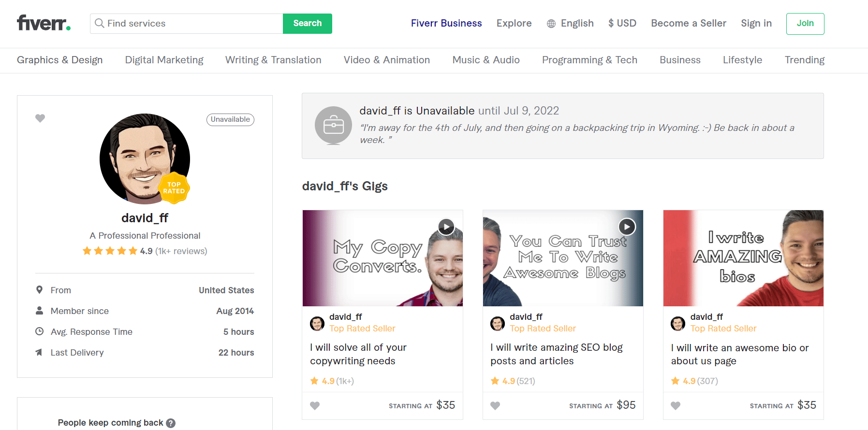The image size is (868, 430).
Task: Click the small avatar on copywriting gig card
Action: pos(317,323)
